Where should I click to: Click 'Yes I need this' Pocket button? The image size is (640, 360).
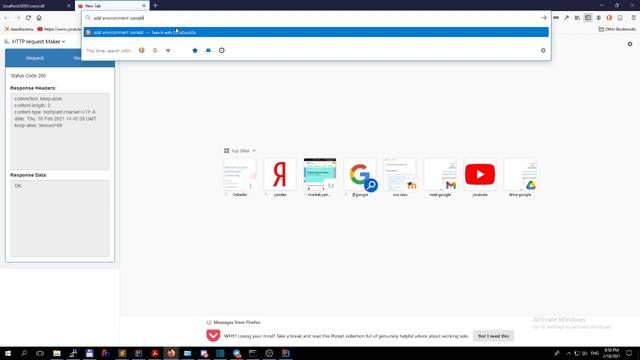click(493, 336)
